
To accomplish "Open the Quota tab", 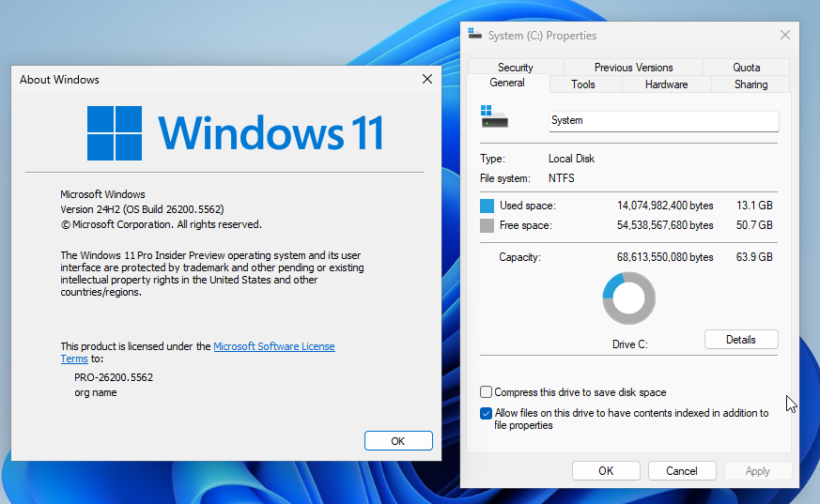I will pos(746,68).
